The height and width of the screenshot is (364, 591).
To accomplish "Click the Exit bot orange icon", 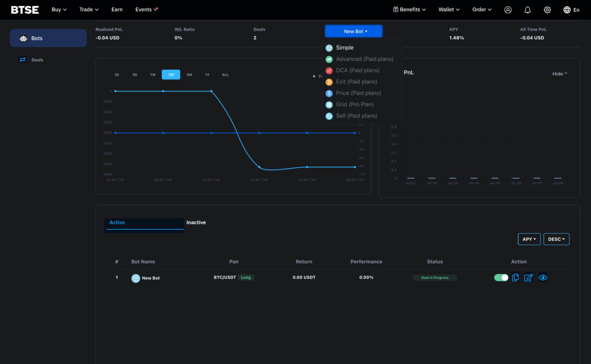I will click(x=329, y=82).
